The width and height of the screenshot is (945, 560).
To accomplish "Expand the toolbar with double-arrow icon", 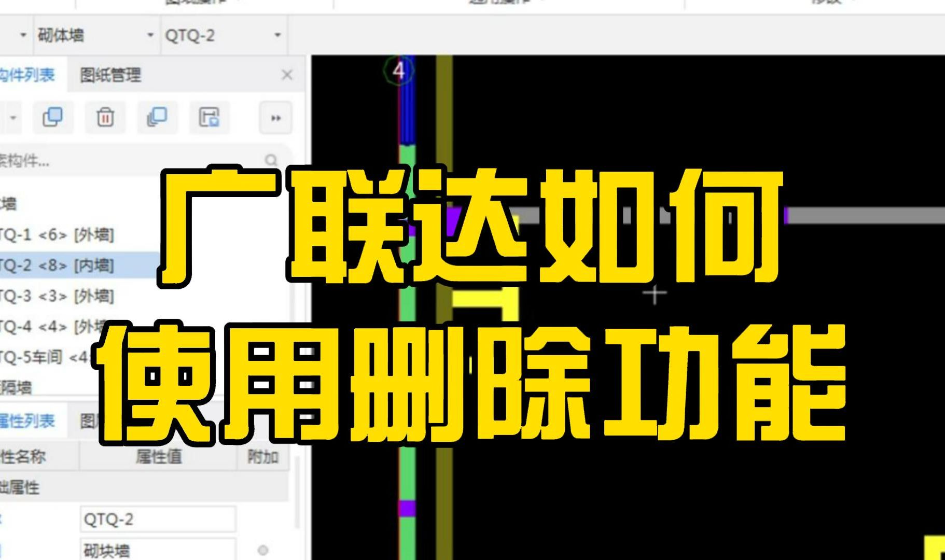I will pos(276,118).
